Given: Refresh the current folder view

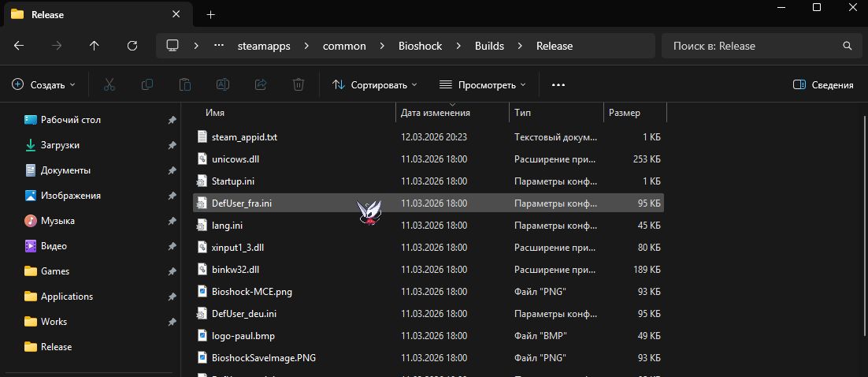Looking at the screenshot, I should [x=132, y=46].
